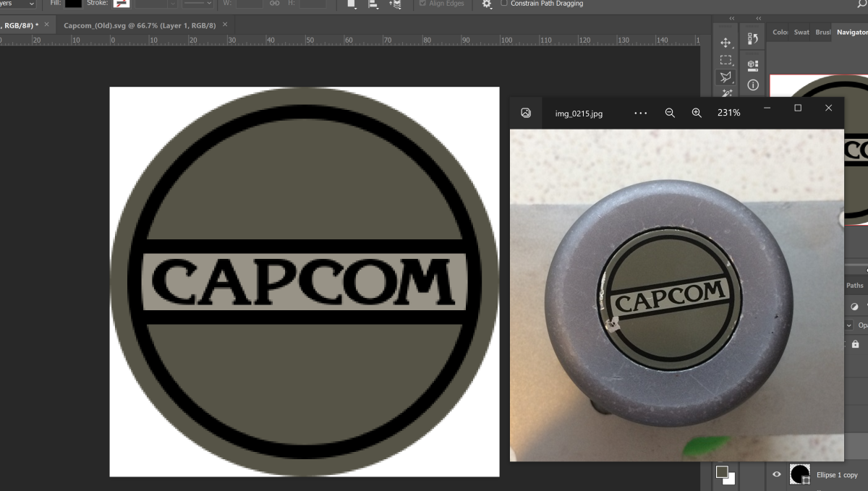Open the path alignment icon

(373, 4)
